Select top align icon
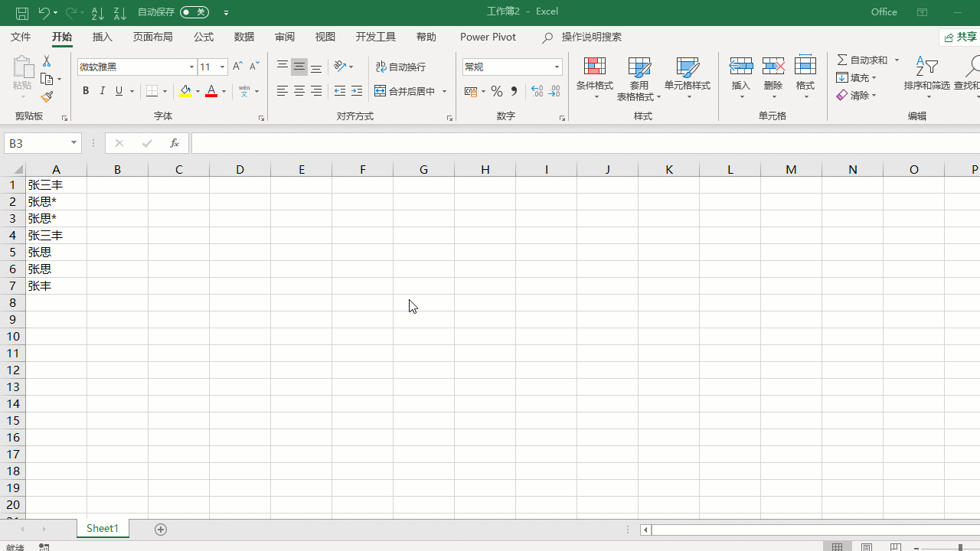The image size is (980, 551). [x=283, y=67]
